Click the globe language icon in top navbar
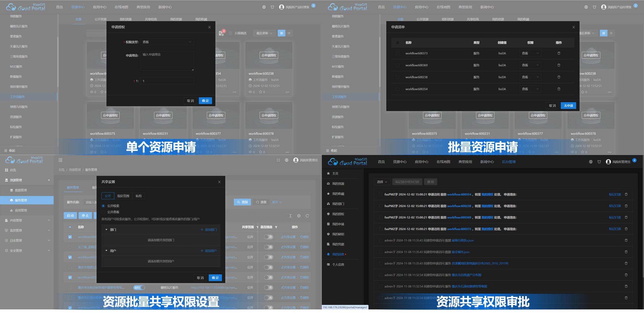 point(264,7)
